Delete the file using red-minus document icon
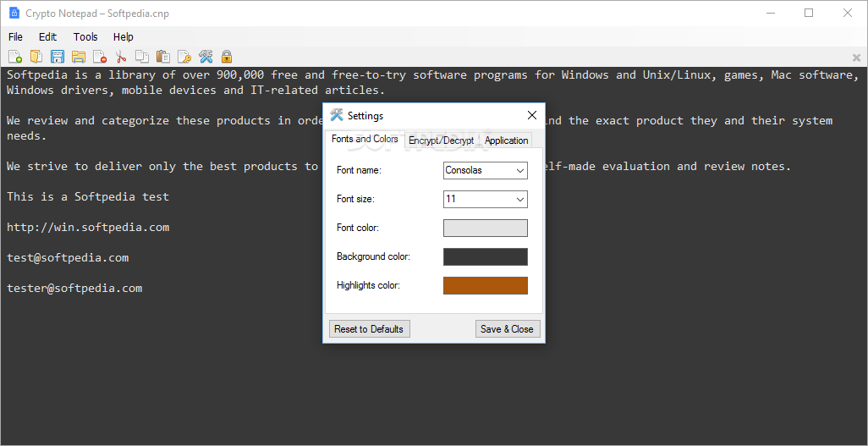This screenshot has width=868, height=446. pos(100,57)
